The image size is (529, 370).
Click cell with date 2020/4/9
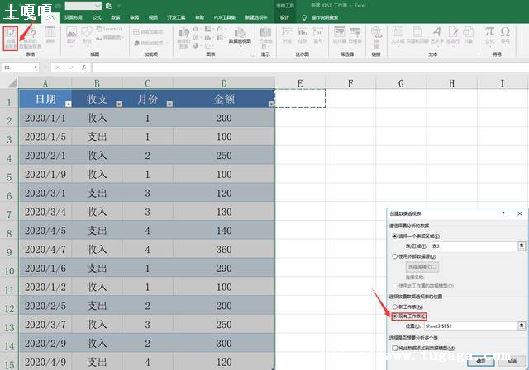pos(45,362)
